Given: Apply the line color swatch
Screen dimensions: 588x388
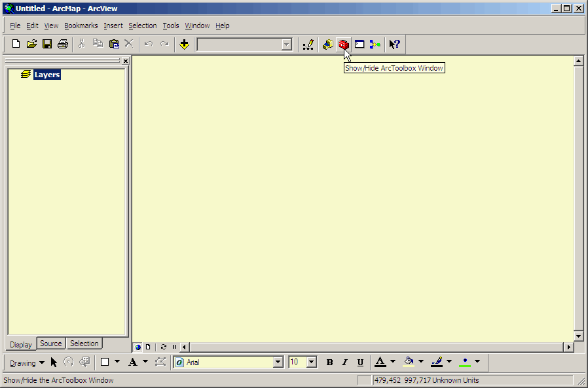Looking at the screenshot, I should 437,362.
